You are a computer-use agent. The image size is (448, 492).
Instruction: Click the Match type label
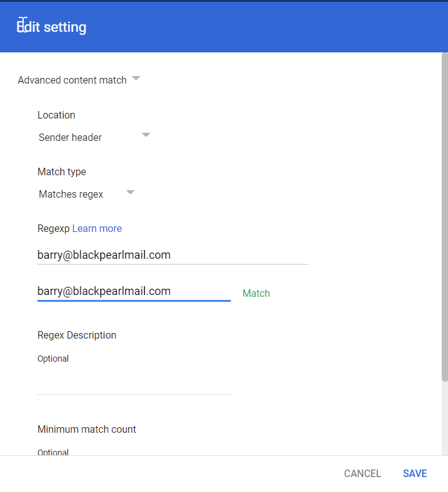click(x=62, y=171)
